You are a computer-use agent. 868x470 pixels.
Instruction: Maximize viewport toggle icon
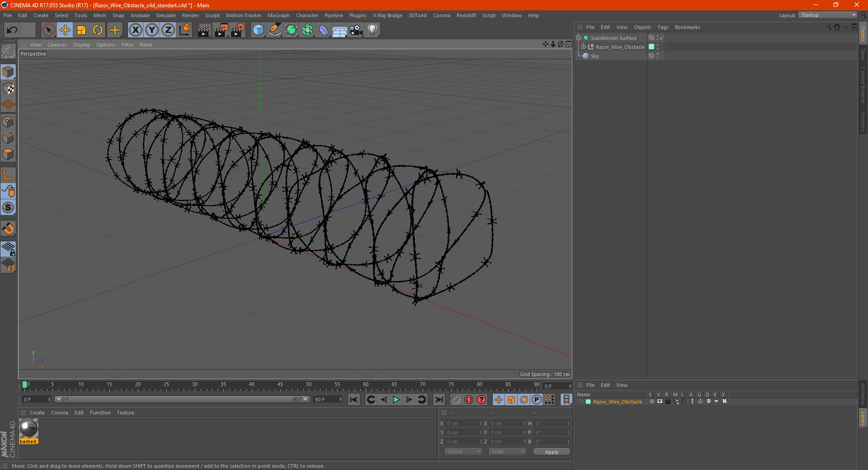click(x=568, y=44)
